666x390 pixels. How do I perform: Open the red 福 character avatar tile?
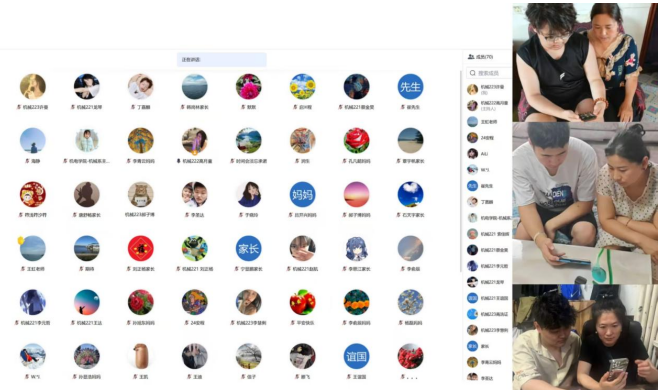coord(141,249)
